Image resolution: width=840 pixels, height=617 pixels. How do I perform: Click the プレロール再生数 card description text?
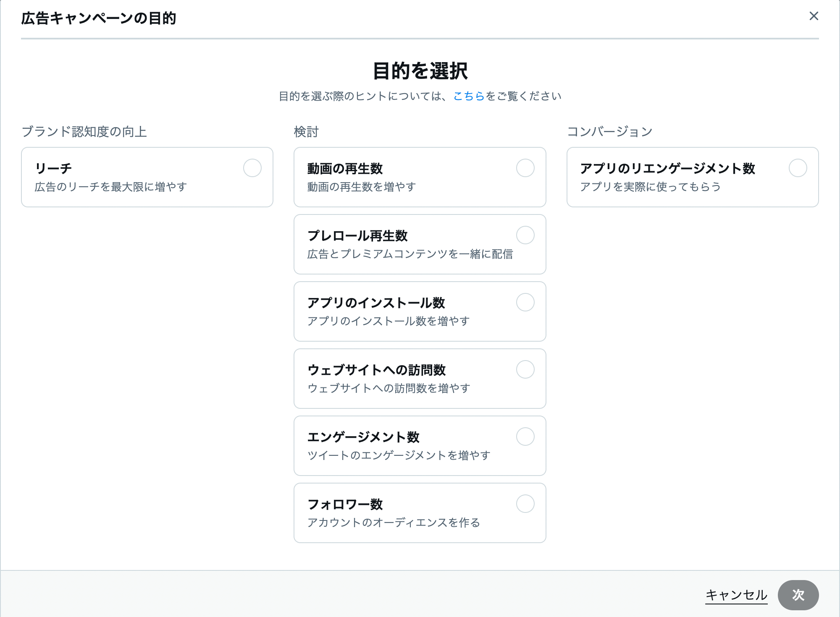click(x=409, y=254)
